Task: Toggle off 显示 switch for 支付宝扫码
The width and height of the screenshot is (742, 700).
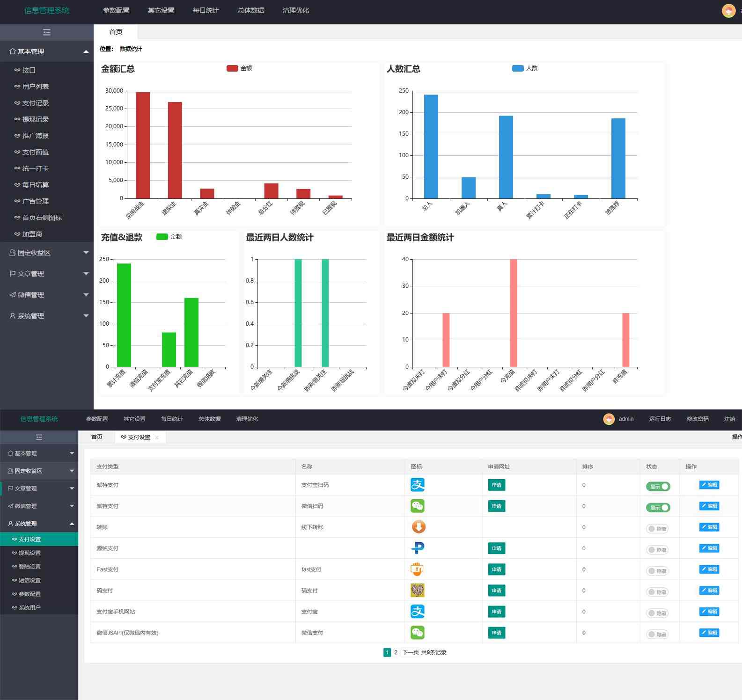Action: 658,486
